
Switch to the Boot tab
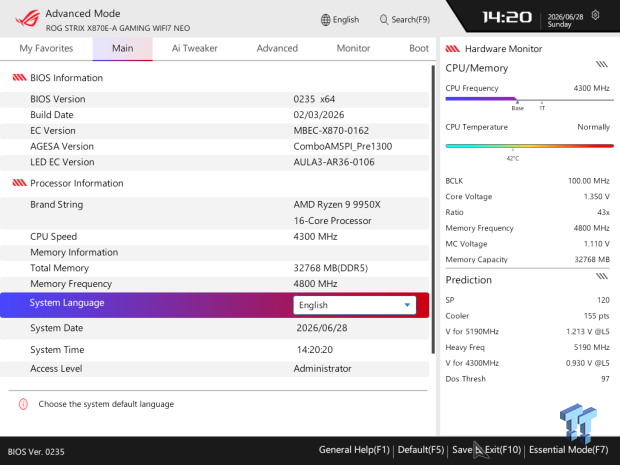[419, 48]
